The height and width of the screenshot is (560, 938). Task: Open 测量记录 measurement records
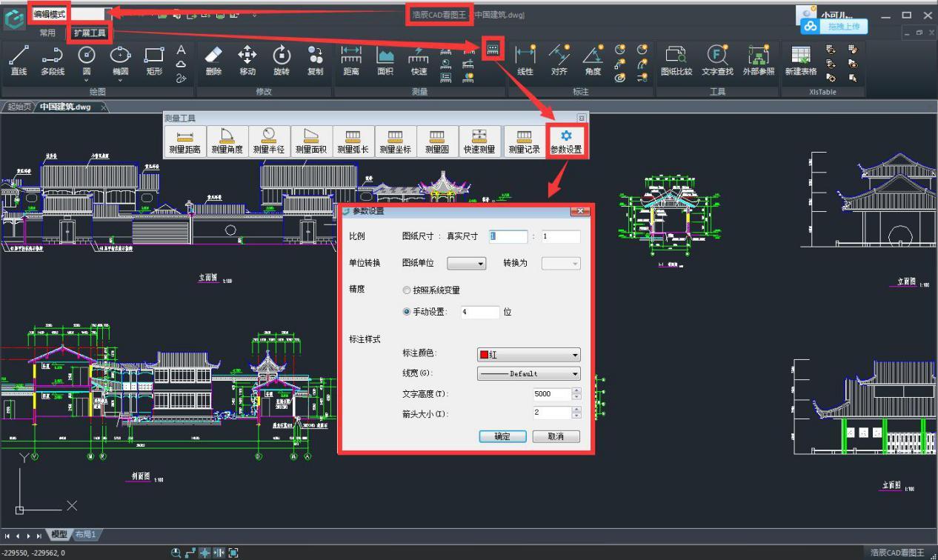[x=524, y=141]
